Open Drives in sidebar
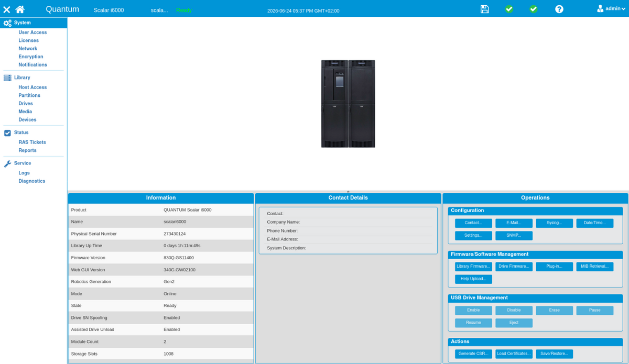The image size is (629, 364). click(26, 104)
